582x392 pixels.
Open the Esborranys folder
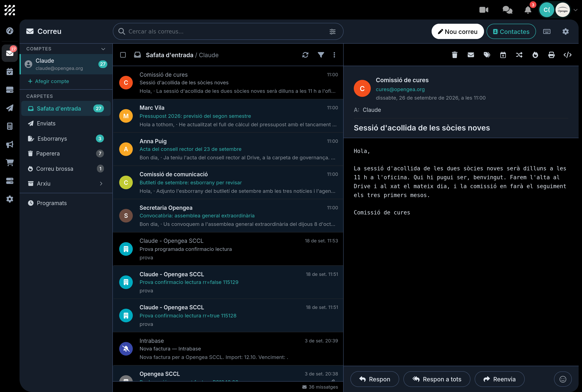[66, 139]
